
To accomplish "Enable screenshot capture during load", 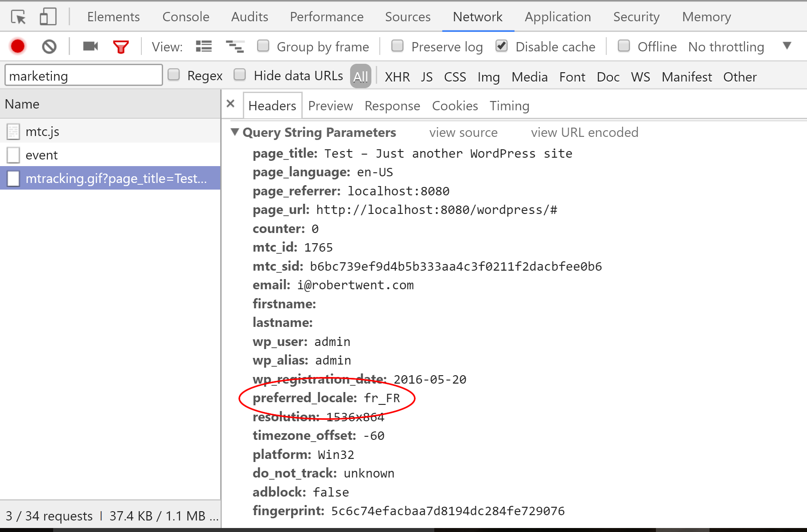I will point(90,46).
